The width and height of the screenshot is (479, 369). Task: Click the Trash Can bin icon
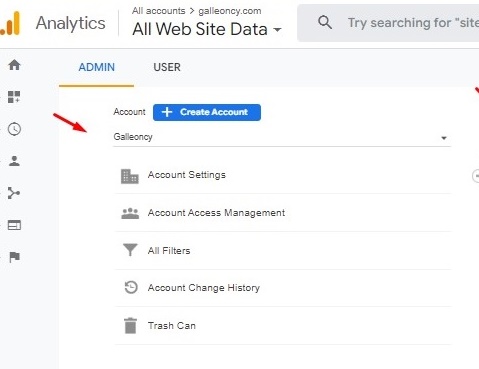click(x=130, y=325)
